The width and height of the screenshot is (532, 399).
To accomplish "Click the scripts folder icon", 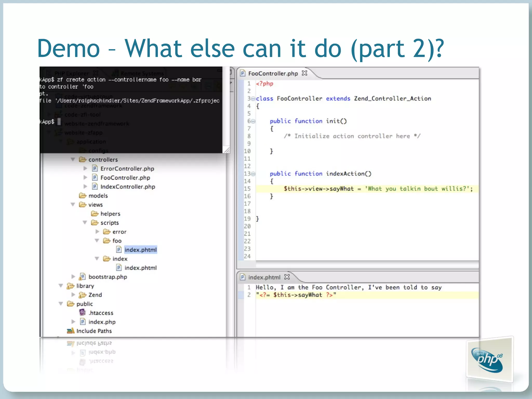I will tap(95, 223).
